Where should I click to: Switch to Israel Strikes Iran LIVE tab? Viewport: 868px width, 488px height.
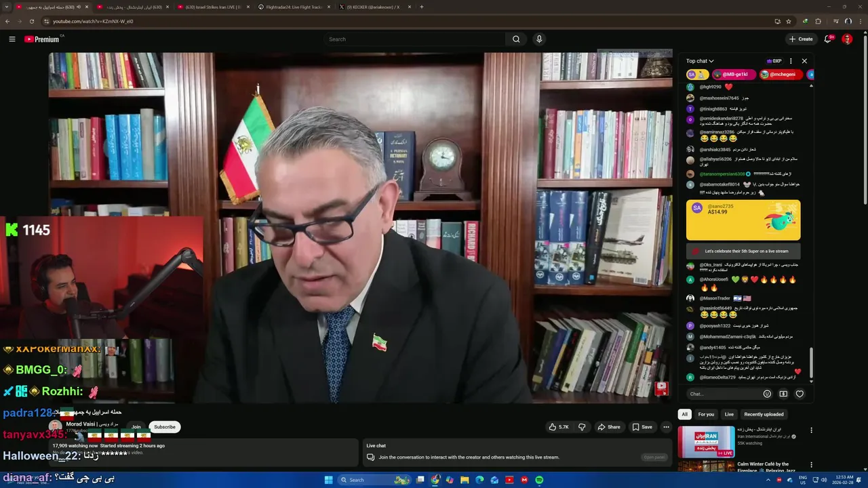[213, 7]
